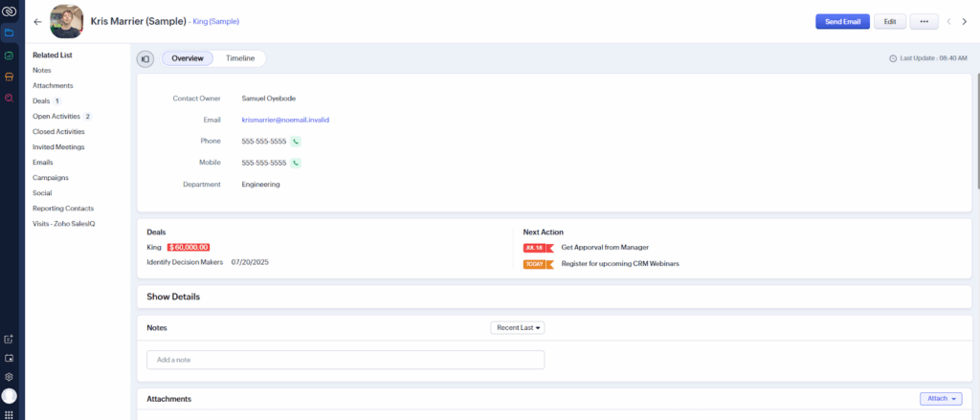This screenshot has height=420, width=980.
Task: Open the settings gear in the left rail
Action: [9, 377]
